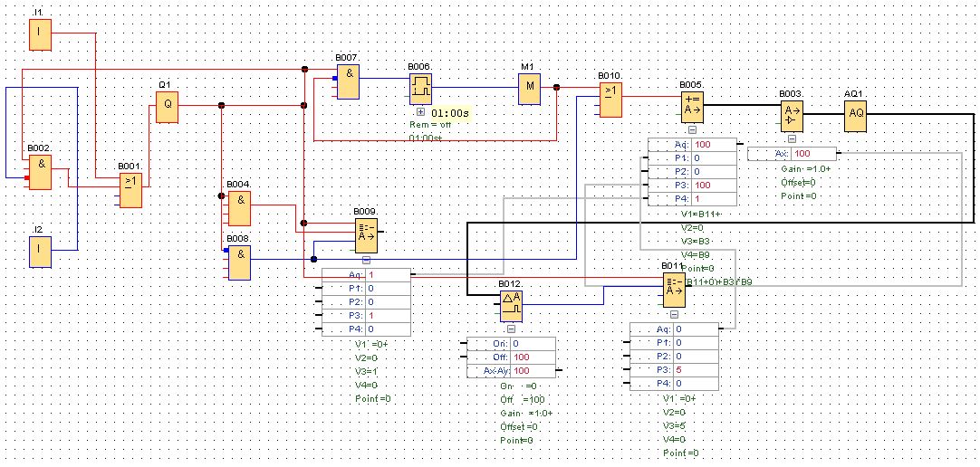This screenshot has height=467, width=980.
Task: Click the B006 off-delay timer block
Action: coord(419,88)
